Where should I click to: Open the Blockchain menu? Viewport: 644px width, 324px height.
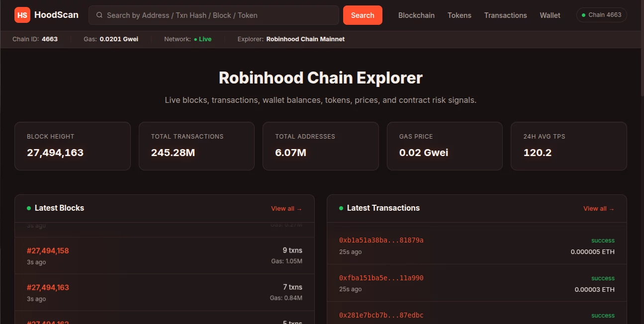pos(416,15)
